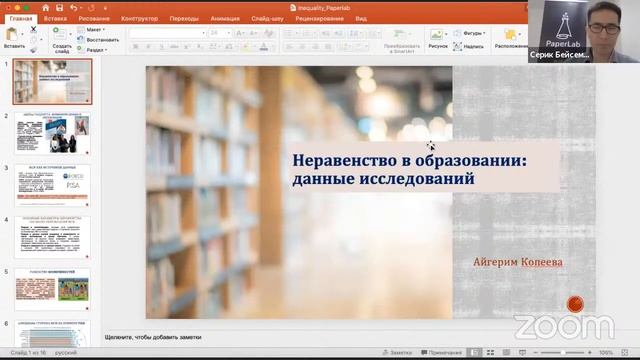This screenshot has width=640, height=360.
Task: Open the Вставка tab
Action: [x=55, y=19]
